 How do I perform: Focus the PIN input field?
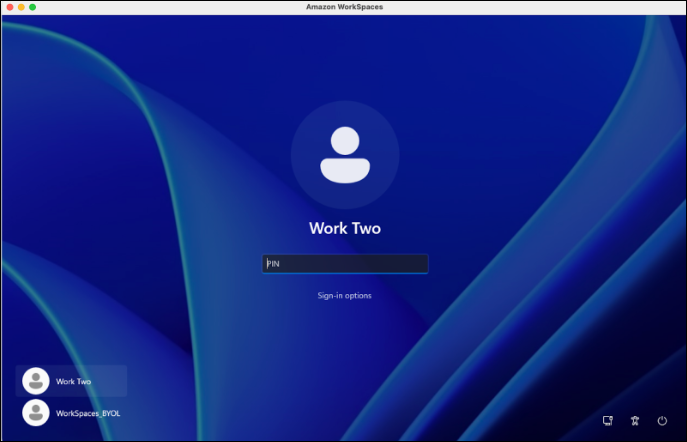[345, 264]
